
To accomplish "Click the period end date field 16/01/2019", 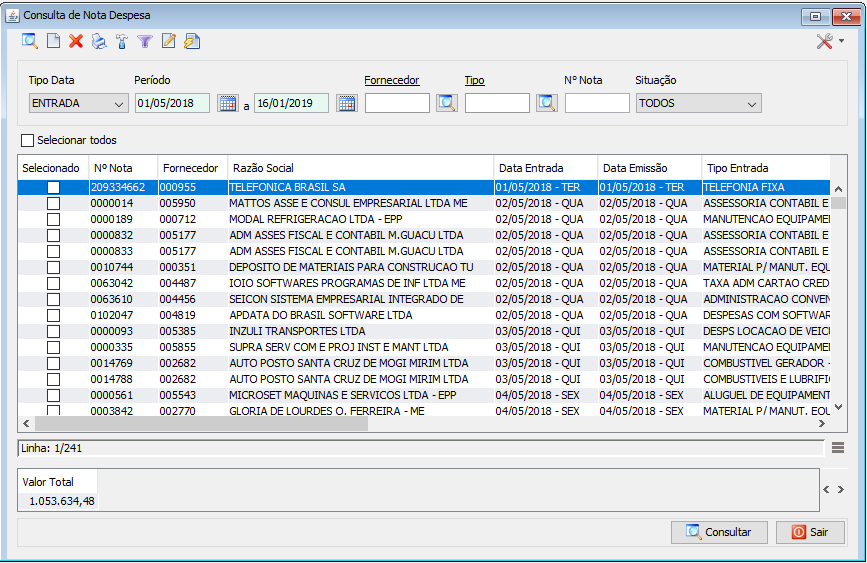I will click(291, 103).
